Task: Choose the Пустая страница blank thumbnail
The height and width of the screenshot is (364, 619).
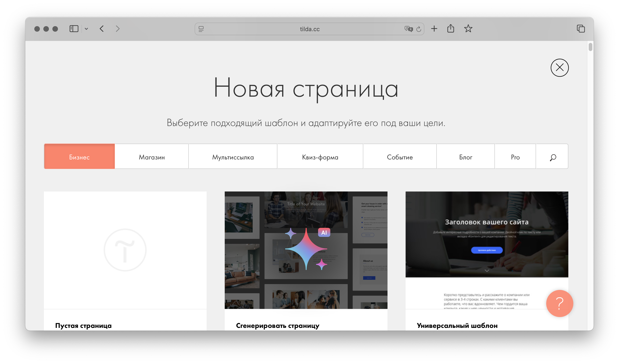Action: (125, 250)
